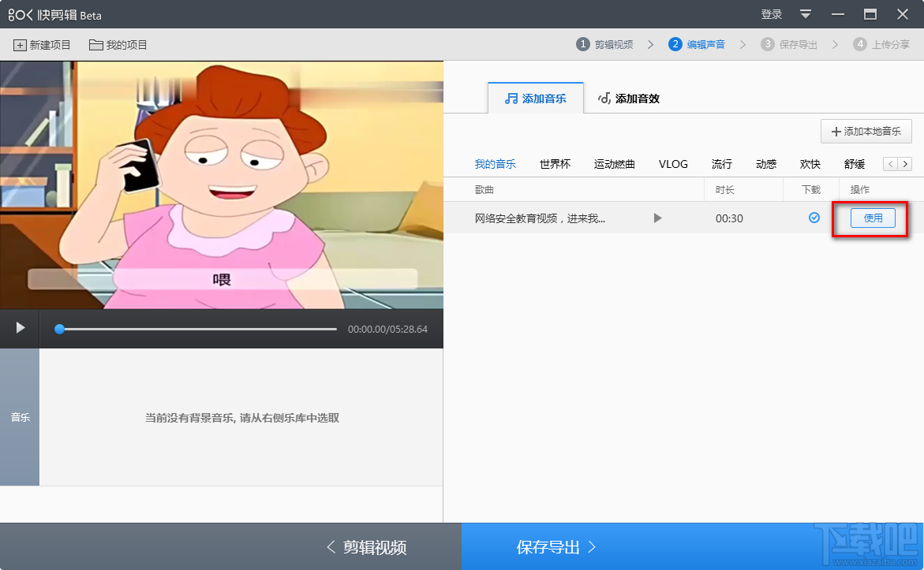
Task: Click the left chevron beside music categories
Action: pos(889,163)
